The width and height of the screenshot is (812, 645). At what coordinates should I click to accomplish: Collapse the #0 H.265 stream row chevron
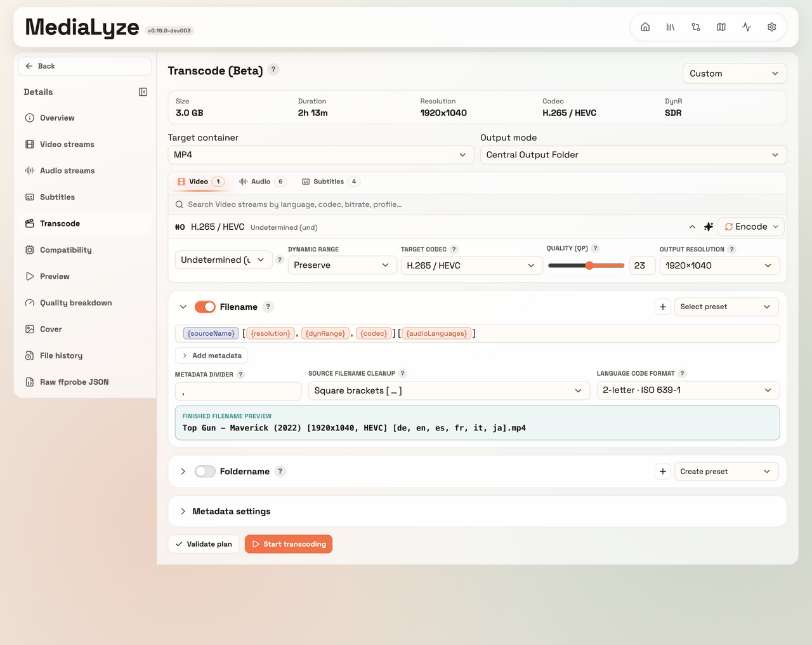[692, 227]
